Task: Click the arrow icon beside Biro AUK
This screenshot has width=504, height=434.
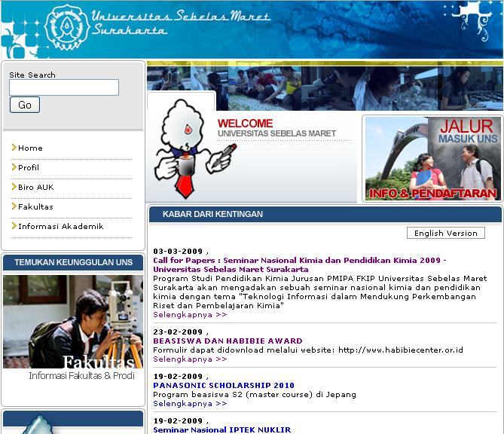Action: pyautogui.click(x=14, y=187)
